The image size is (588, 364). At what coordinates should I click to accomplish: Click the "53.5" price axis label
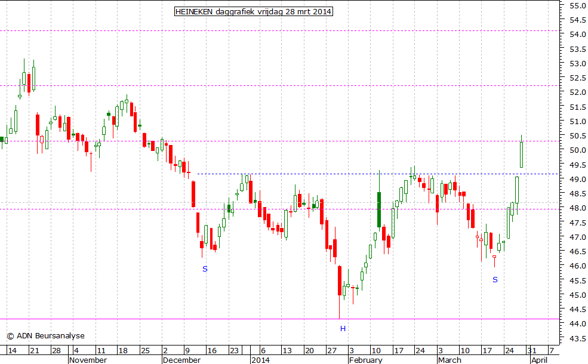tap(578, 49)
